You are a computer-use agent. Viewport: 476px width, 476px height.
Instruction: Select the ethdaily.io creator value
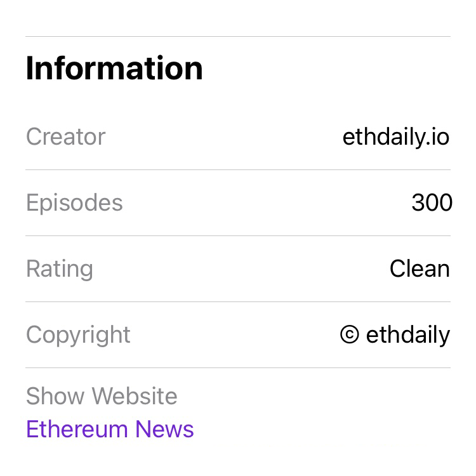(x=396, y=137)
